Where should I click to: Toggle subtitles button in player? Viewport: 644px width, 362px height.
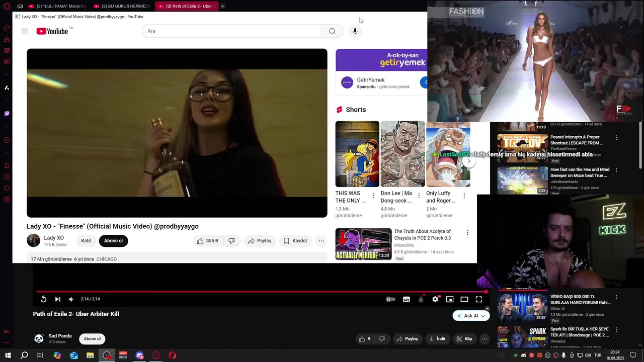click(407, 299)
